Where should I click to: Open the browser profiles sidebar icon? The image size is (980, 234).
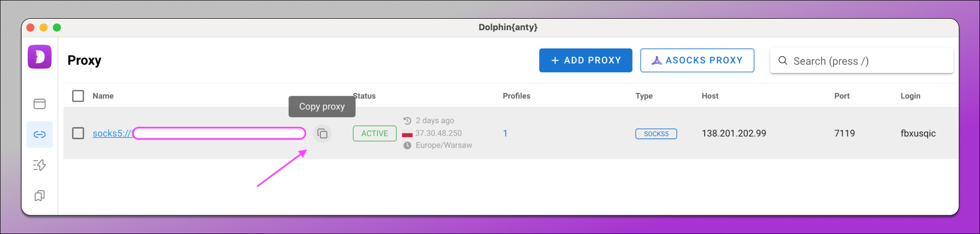[x=40, y=104]
